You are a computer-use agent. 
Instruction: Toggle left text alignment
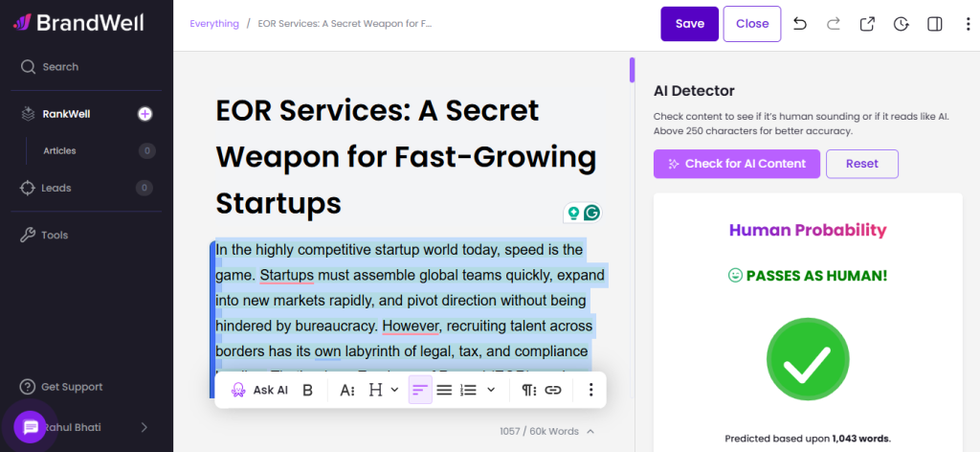click(419, 390)
